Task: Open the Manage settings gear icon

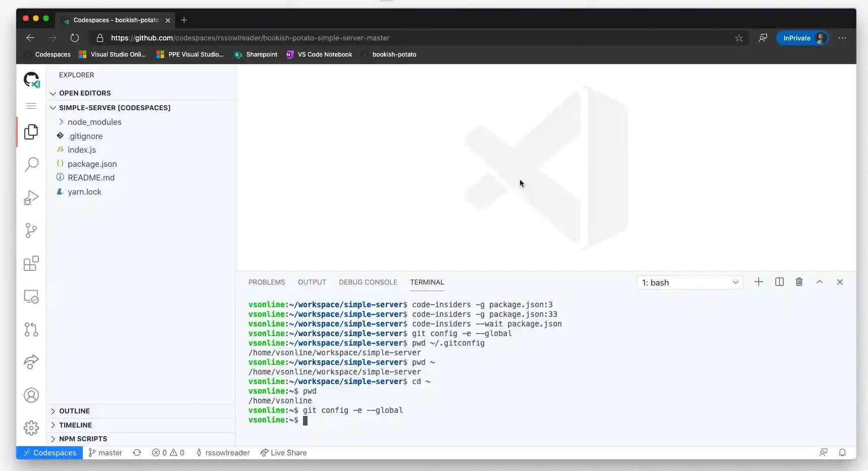Action: point(31,428)
